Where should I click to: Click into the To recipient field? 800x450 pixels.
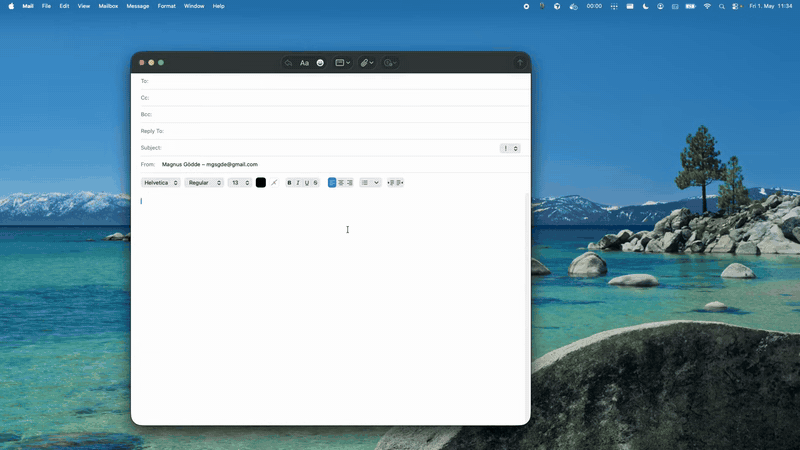tap(337, 81)
